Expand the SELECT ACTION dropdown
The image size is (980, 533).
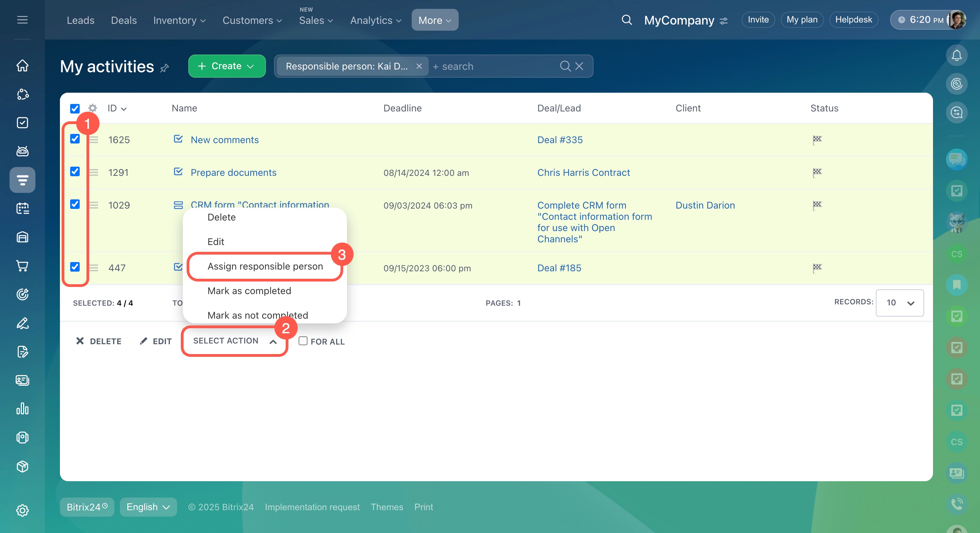point(234,341)
